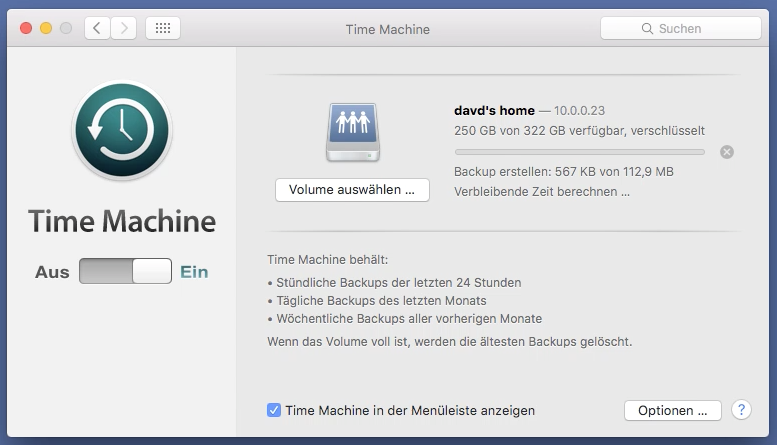Minimize window with the yellow button
The image size is (777, 445).
[46, 28]
